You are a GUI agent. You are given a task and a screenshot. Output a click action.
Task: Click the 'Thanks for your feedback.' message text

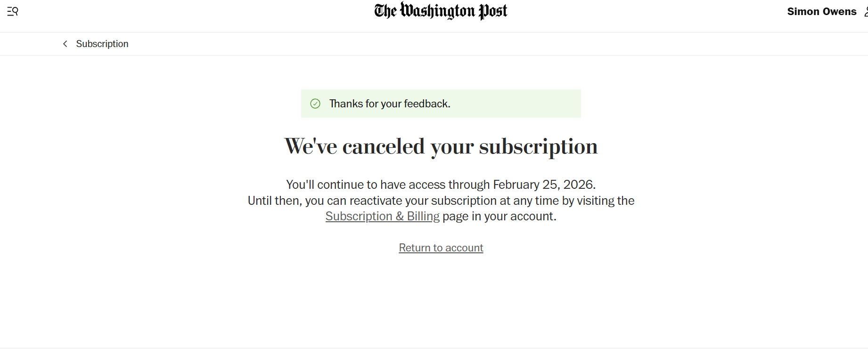pyautogui.click(x=390, y=104)
